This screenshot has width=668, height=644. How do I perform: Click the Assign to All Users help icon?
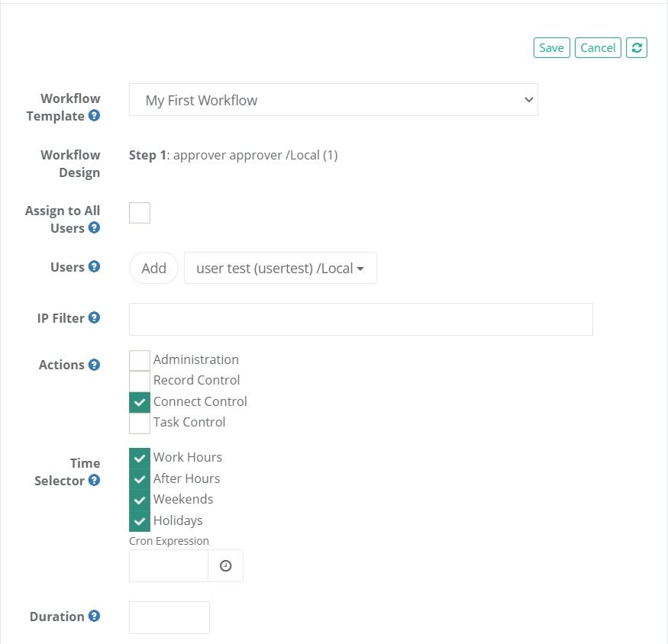93,229
